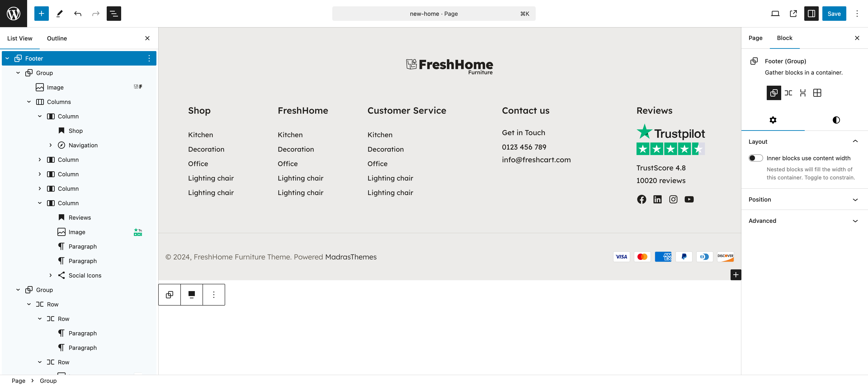Click the new-home Page command bar
The image size is (868, 386).
click(434, 14)
